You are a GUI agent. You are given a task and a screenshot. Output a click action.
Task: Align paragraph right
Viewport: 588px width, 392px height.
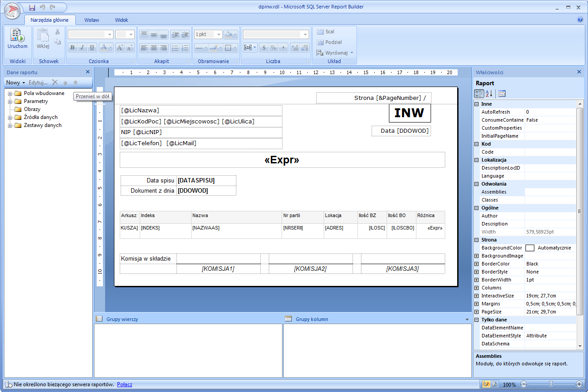point(164,48)
